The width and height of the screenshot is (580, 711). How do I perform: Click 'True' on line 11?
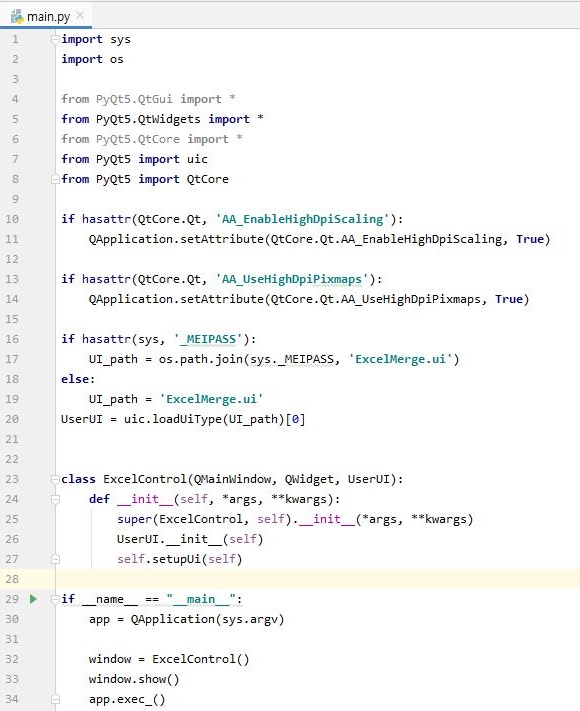tap(530, 239)
